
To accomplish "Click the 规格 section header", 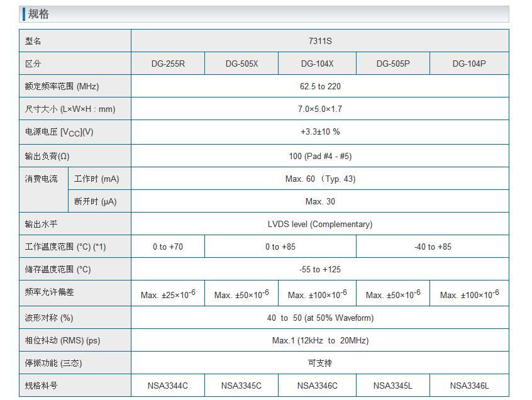I will click(39, 14).
